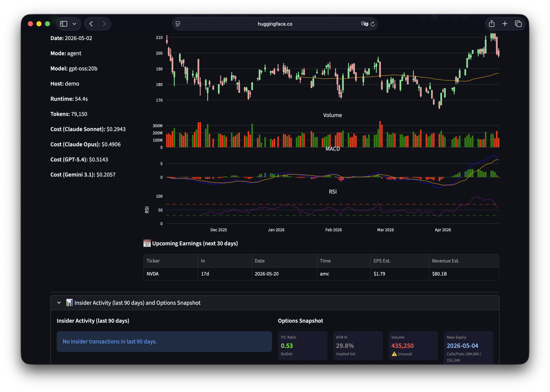Viewport: 550px width, 392px height.
Task: Go back with the back arrow
Action: (91, 24)
